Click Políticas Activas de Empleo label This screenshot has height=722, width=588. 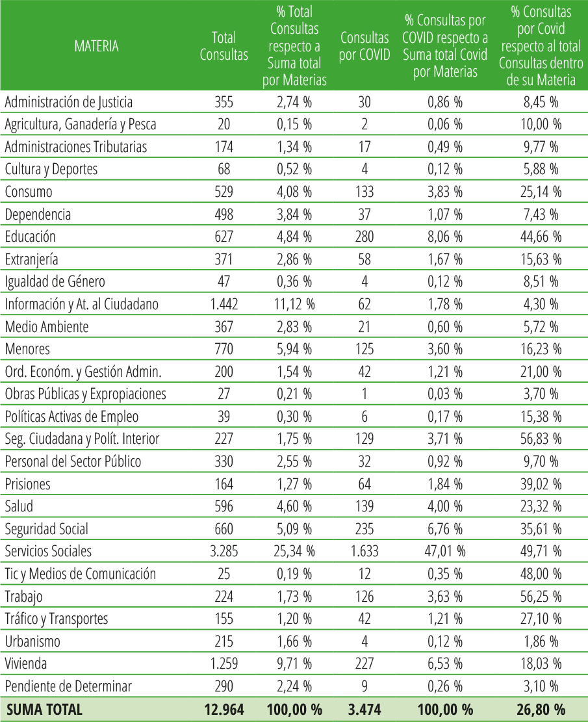pyautogui.click(x=71, y=417)
